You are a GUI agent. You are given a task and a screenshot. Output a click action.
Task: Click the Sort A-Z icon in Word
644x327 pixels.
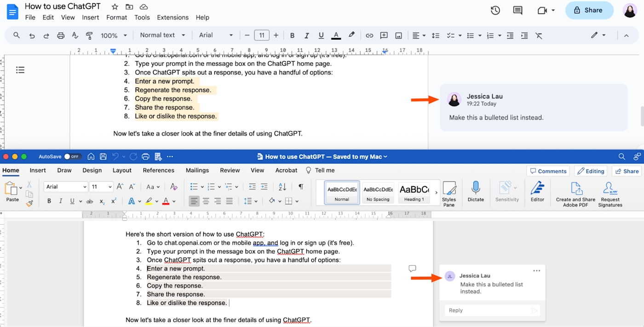tap(282, 187)
